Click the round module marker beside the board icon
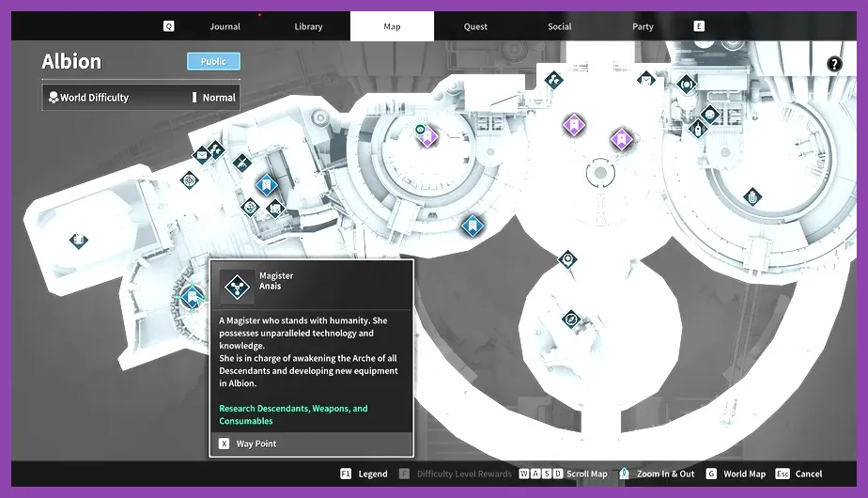Image resolution: width=868 pixels, height=498 pixels. (x=250, y=207)
